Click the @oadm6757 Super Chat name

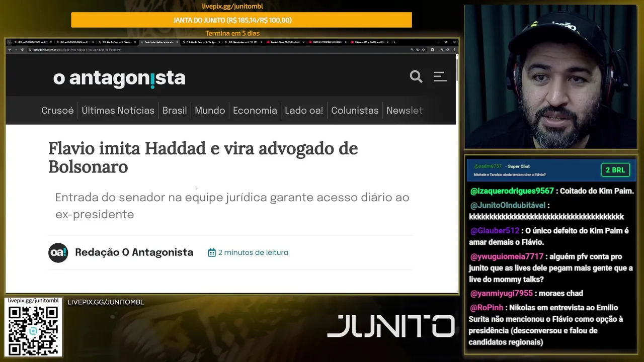(488, 166)
